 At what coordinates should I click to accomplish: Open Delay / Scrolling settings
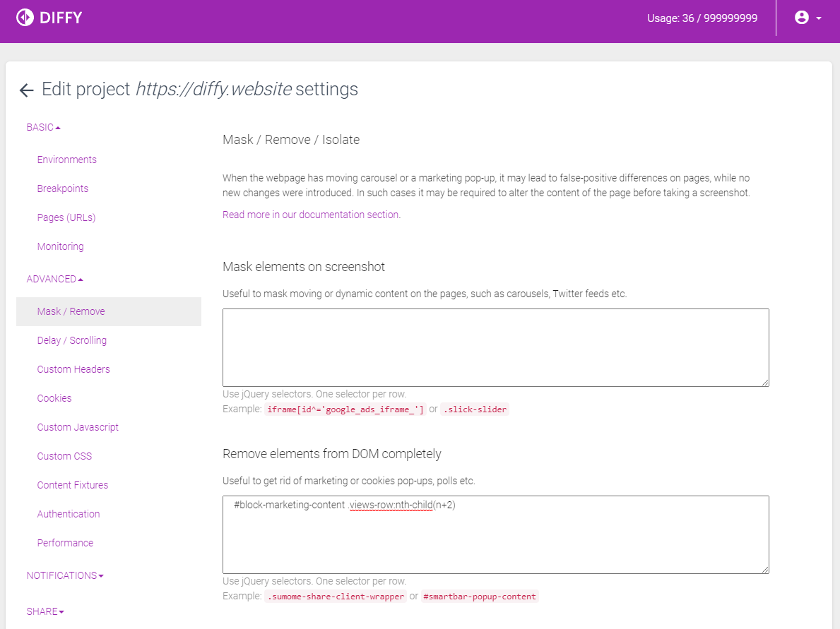click(72, 340)
